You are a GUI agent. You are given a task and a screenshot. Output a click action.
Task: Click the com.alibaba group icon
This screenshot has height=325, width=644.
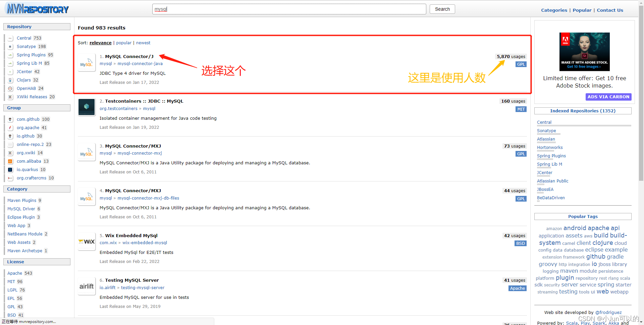point(10,161)
